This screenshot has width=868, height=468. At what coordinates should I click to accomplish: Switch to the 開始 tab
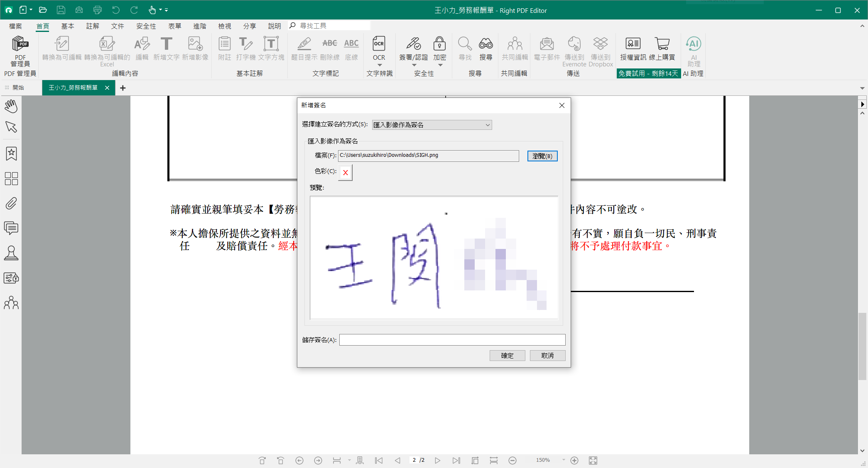pos(18,88)
